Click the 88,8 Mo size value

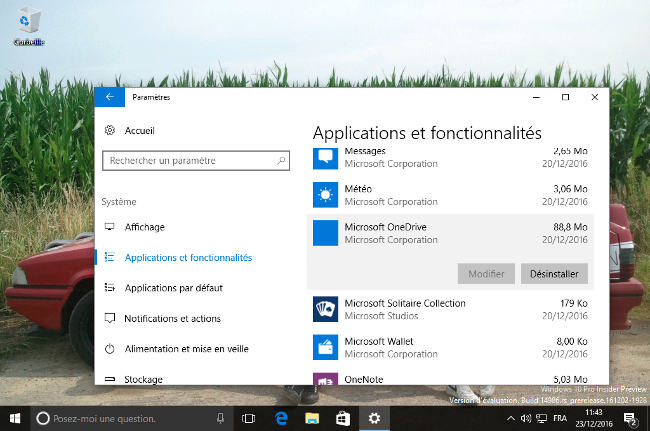(570, 227)
